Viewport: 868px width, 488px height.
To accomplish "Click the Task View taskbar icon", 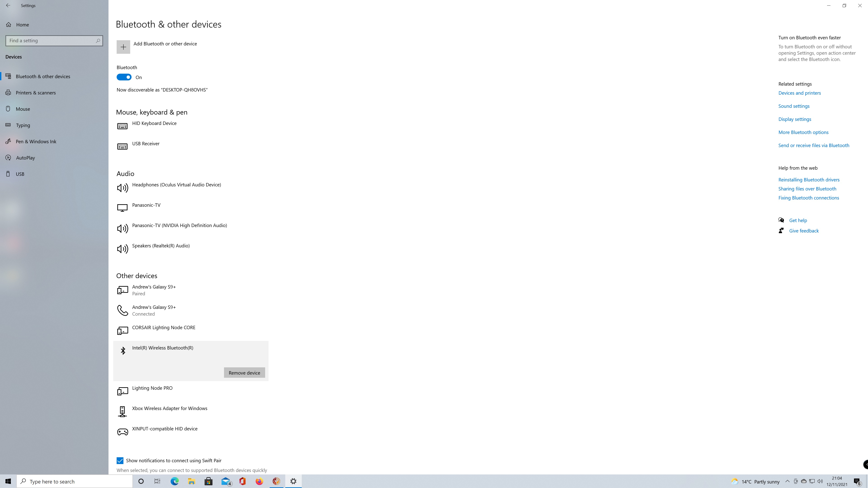I will pos(157,481).
